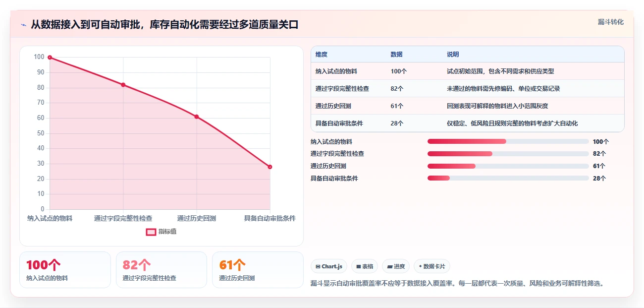Click the chart data point at 100
Image resolution: width=644 pixels, height=308 pixels.
coord(50,58)
